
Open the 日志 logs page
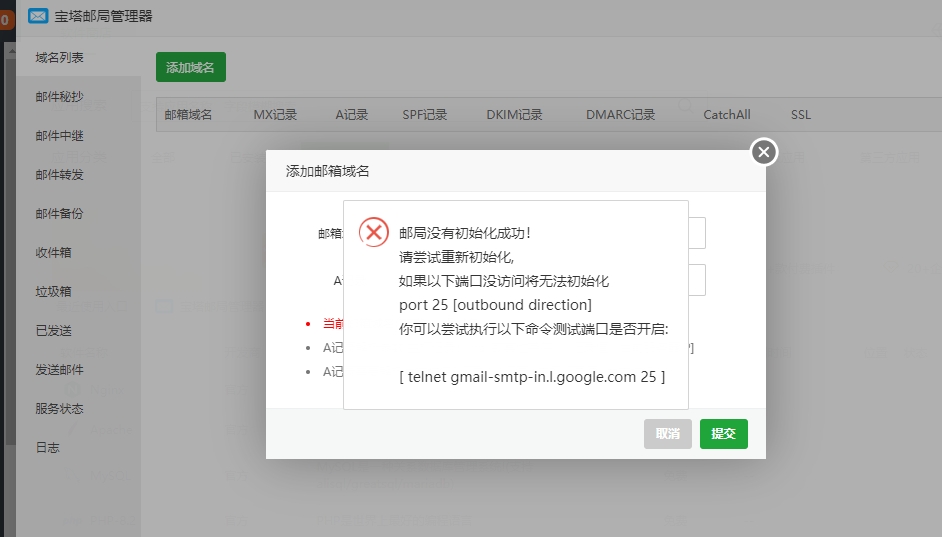point(47,448)
